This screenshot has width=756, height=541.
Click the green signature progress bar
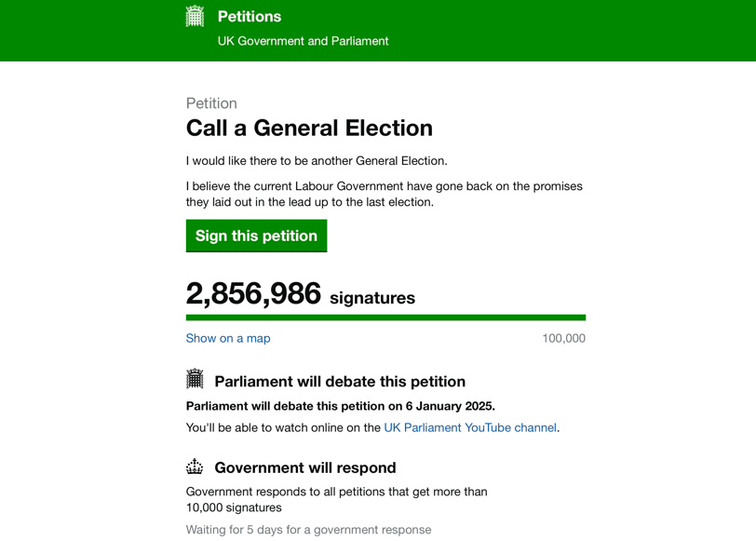(385, 318)
